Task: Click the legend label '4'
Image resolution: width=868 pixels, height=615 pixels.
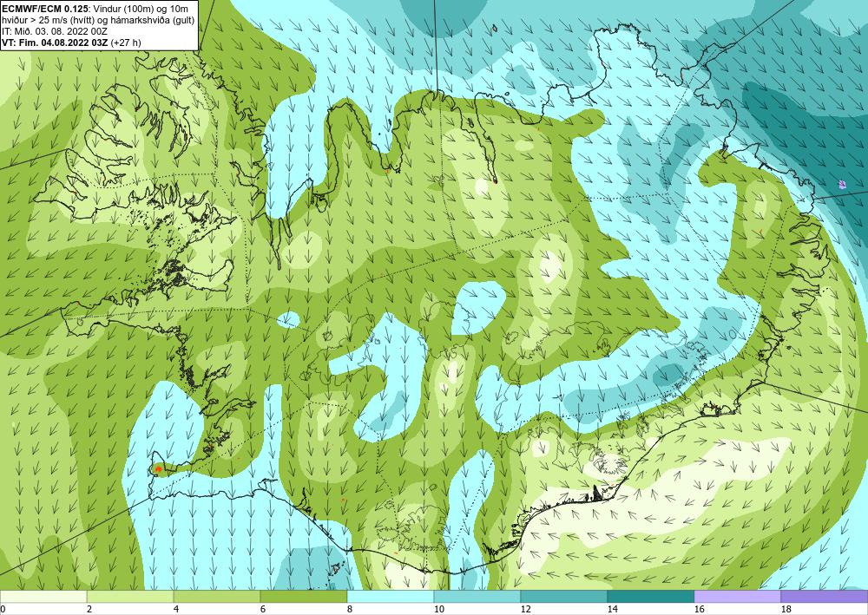Action: coord(176,609)
